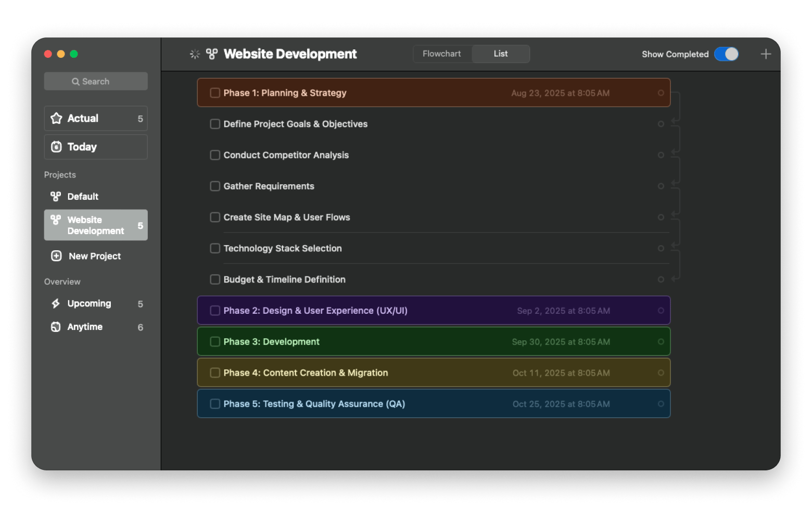
Task: Select the Technology Stack Selection task title
Action: (x=283, y=248)
